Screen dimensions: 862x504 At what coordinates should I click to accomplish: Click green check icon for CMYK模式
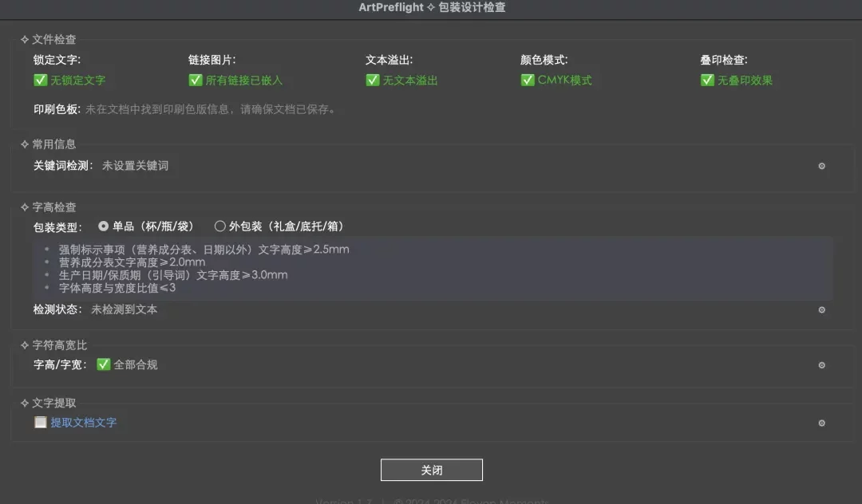pyautogui.click(x=528, y=81)
